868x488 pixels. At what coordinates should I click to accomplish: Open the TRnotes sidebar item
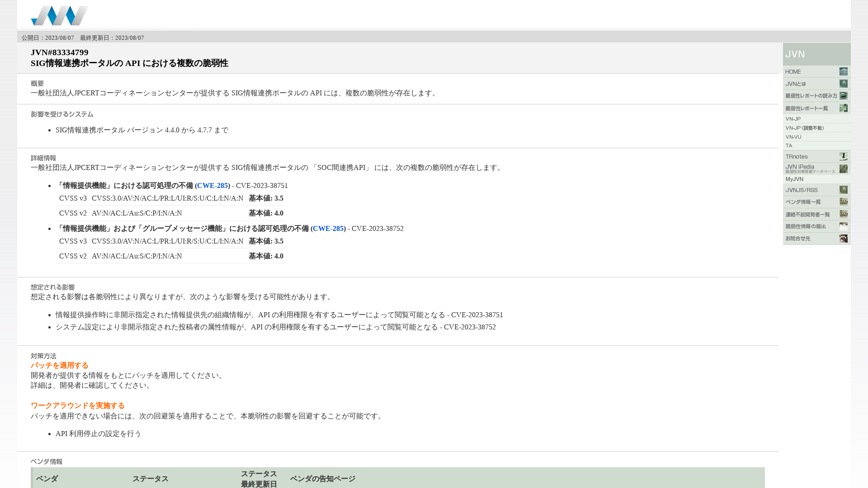[816, 157]
